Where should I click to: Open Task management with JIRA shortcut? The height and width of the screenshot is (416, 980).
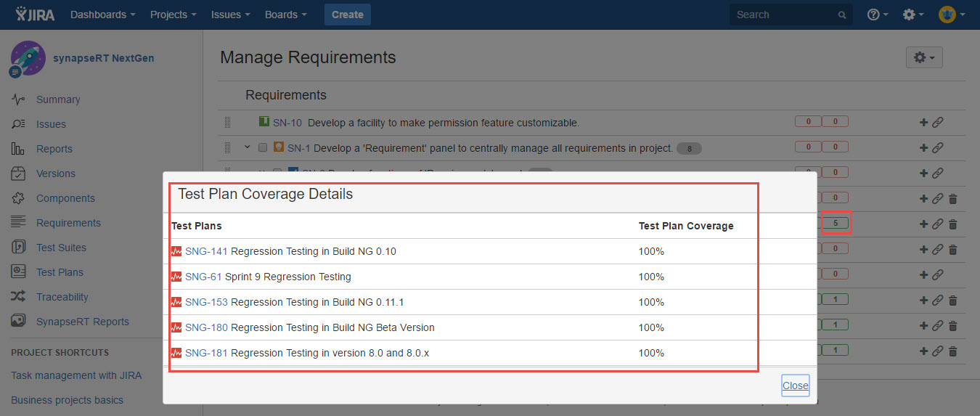(x=76, y=375)
